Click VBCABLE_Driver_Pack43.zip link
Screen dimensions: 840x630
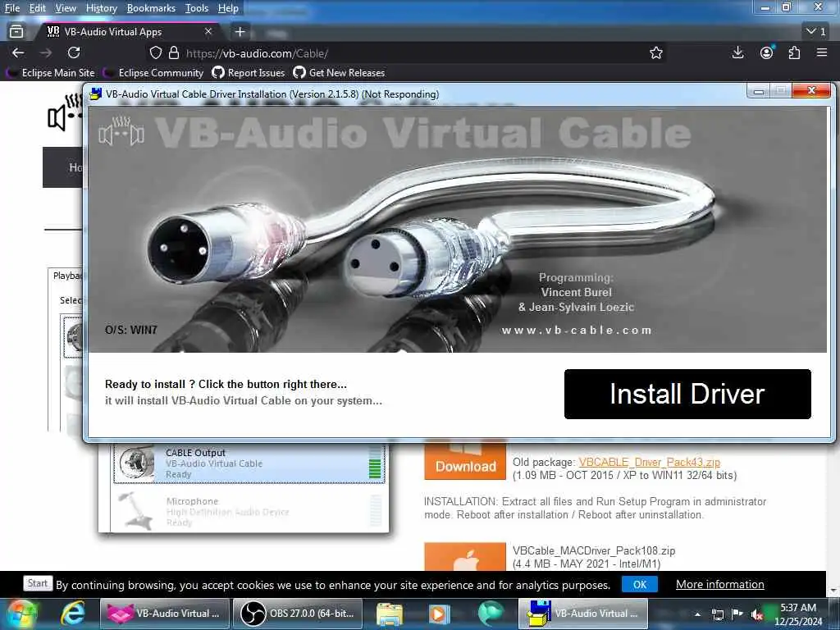pyautogui.click(x=650, y=462)
